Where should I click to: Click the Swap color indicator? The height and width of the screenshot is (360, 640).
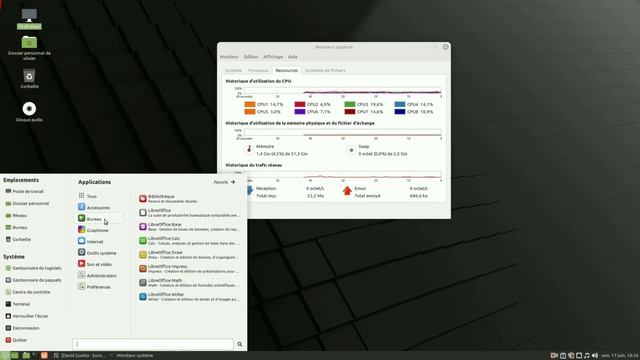click(351, 150)
